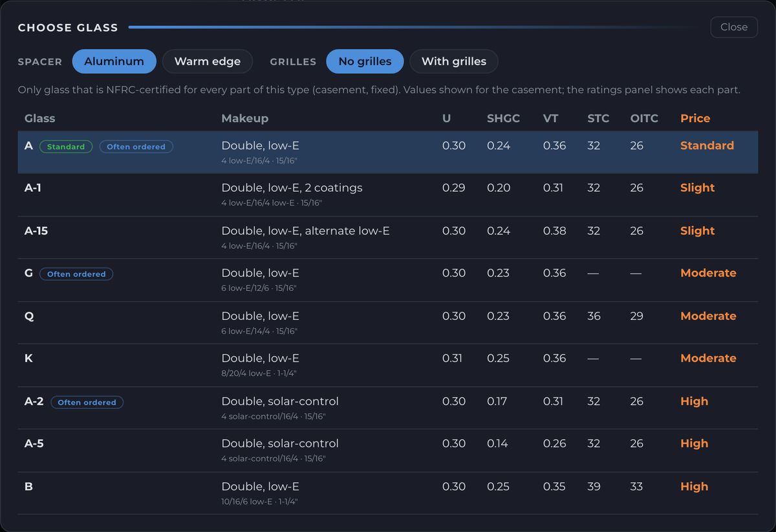Click the OITC value 29
Viewport: 776px width, 532px height.
[x=637, y=315]
